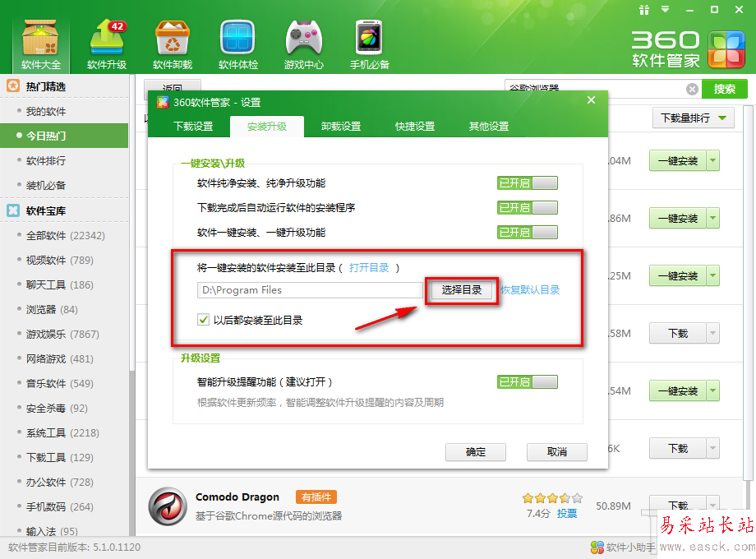Image resolution: width=756 pixels, height=559 pixels.
Task: Click the 选择目录 directory button
Action: click(x=461, y=290)
